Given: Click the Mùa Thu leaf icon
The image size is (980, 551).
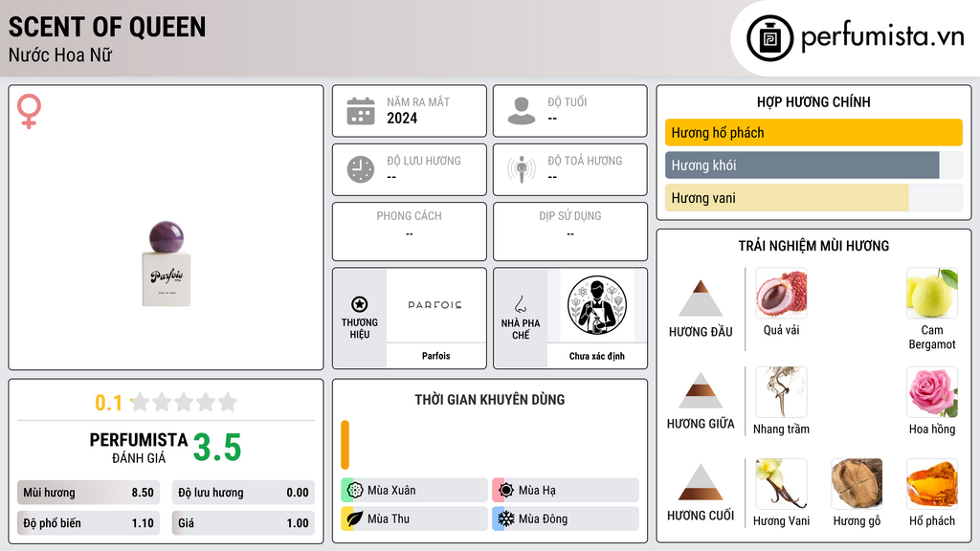Looking at the screenshot, I should (x=355, y=518).
